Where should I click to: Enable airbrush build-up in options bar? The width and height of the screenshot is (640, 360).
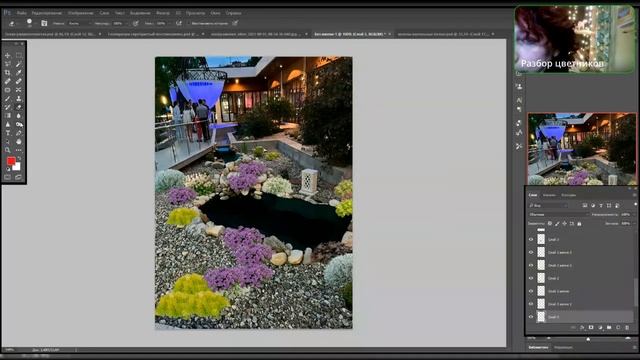pyautogui.click(x=178, y=24)
